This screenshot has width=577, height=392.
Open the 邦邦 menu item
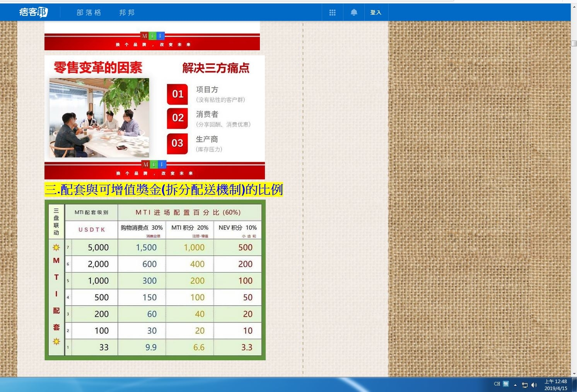tap(127, 12)
